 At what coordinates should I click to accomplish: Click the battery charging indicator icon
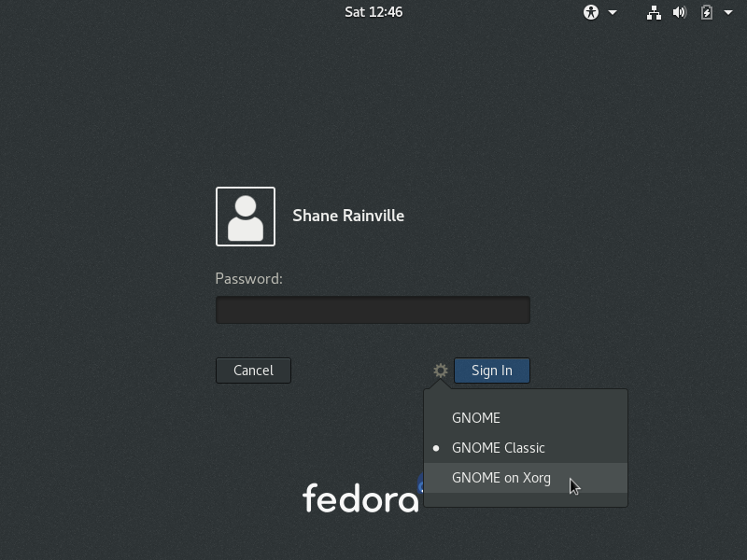point(707,12)
